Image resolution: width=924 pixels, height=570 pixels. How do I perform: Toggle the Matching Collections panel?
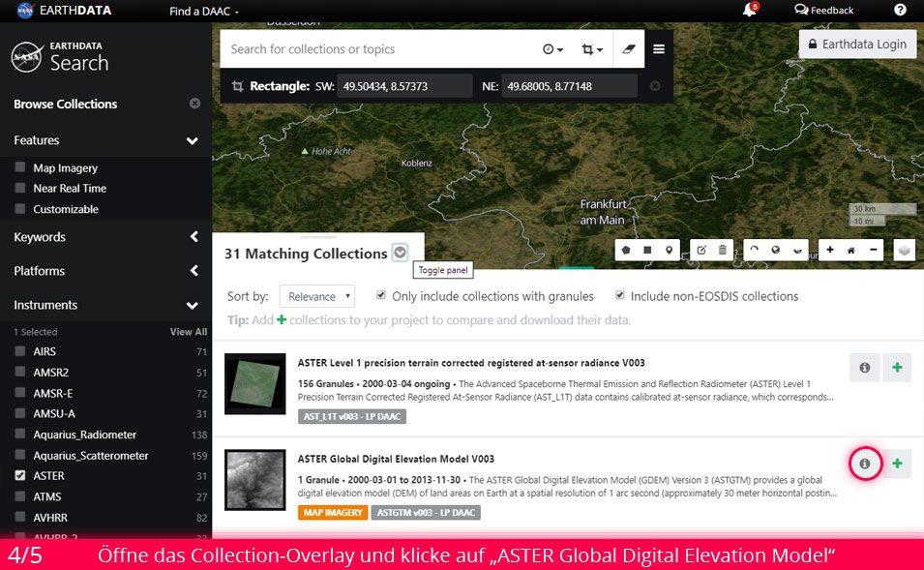point(401,253)
